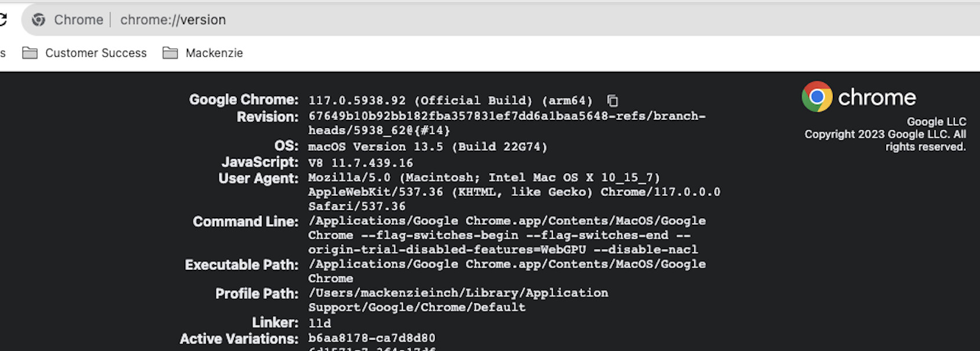This screenshot has height=351, width=980.
Task: Click the macOS Version 13.5 text
Action: point(427,147)
